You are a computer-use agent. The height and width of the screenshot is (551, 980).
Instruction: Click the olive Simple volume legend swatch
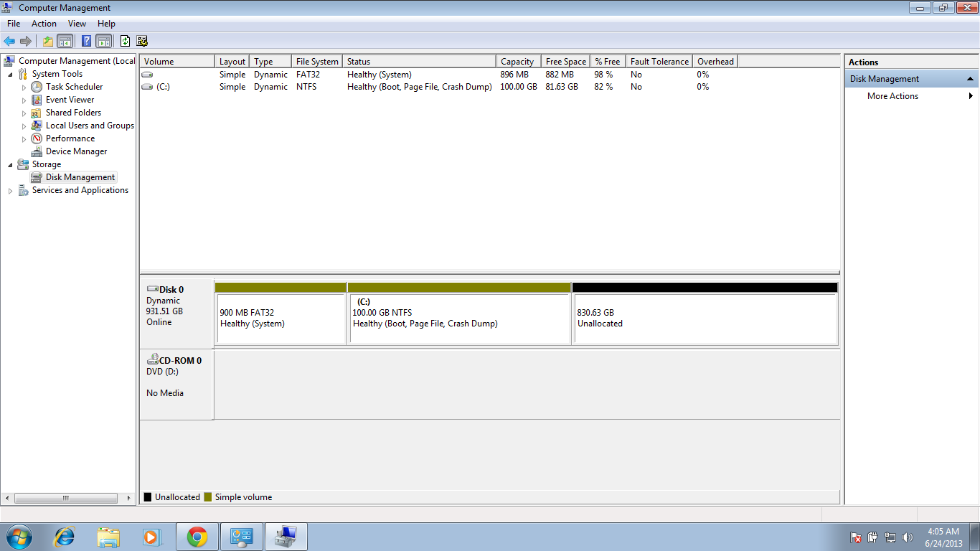[208, 497]
